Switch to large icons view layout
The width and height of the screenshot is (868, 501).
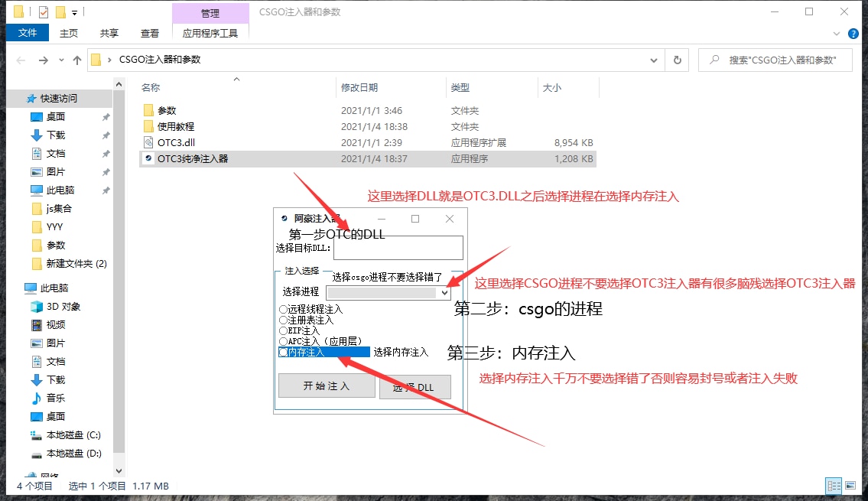pos(851,486)
